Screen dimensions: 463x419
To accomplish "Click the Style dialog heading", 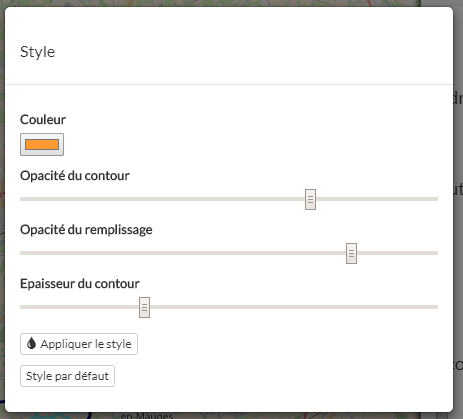I will pos(37,52).
